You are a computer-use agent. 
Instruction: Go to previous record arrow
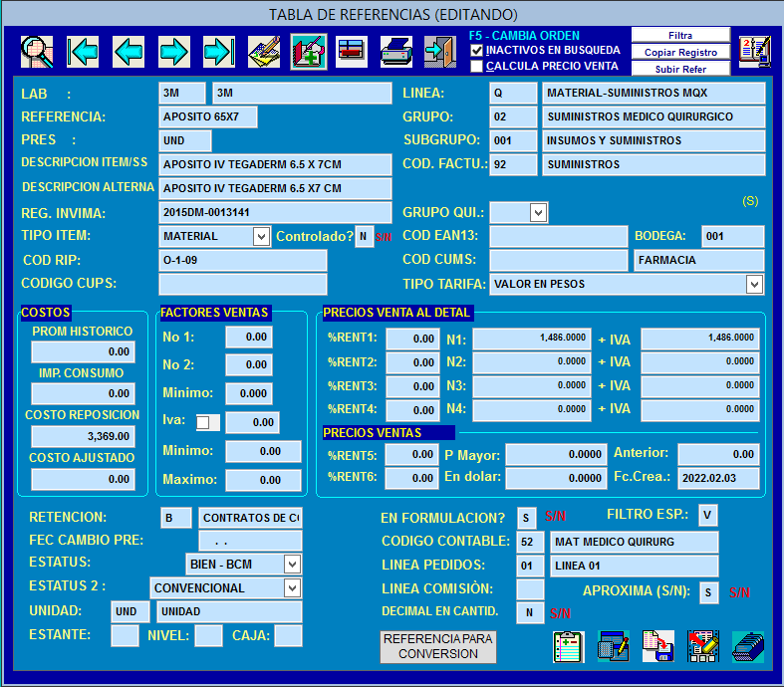(x=129, y=52)
